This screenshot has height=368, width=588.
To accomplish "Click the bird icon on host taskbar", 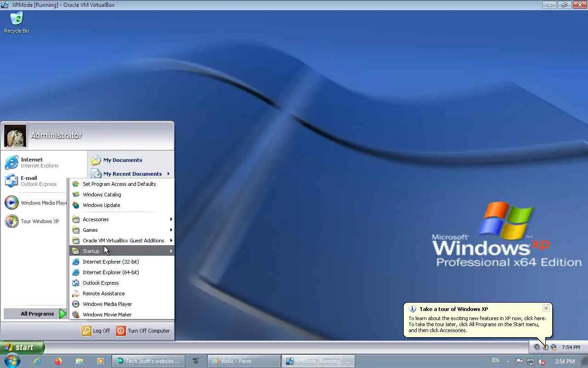I will (x=196, y=361).
